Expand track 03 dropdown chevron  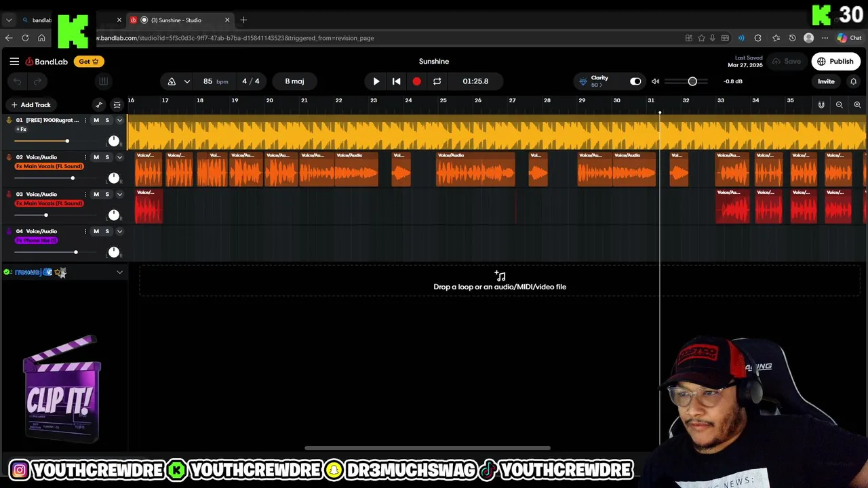point(119,195)
